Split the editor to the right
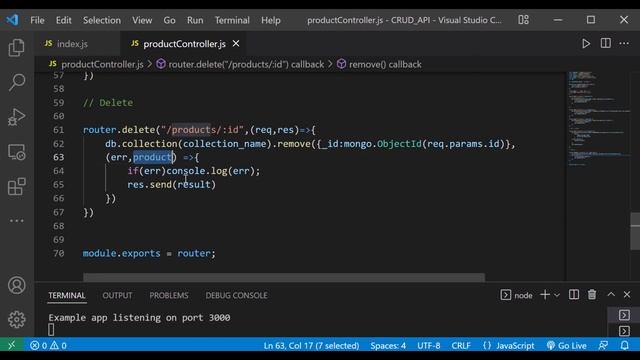This screenshot has height=360, width=640. 605,43
